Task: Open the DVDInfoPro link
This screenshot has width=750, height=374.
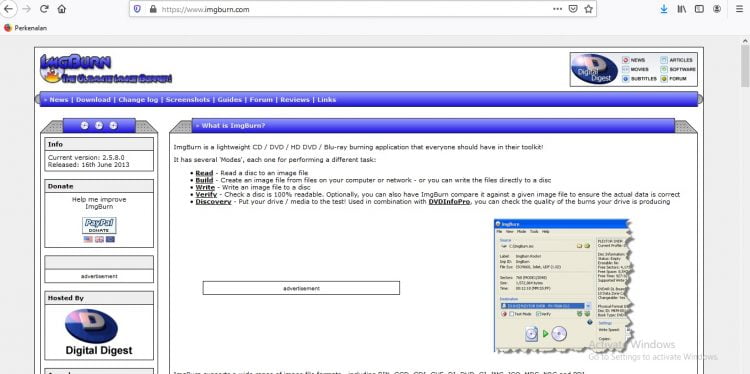Action: pos(449,202)
